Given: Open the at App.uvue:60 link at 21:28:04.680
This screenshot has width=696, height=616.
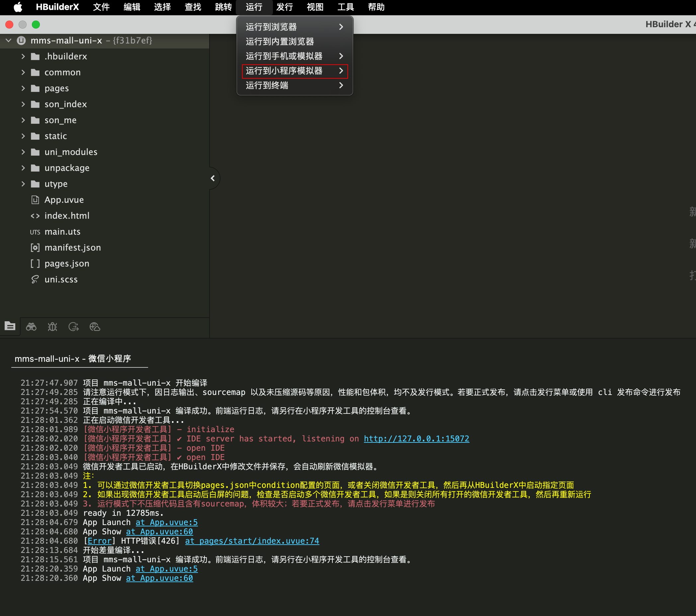Looking at the screenshot, I should pos(159,532).
